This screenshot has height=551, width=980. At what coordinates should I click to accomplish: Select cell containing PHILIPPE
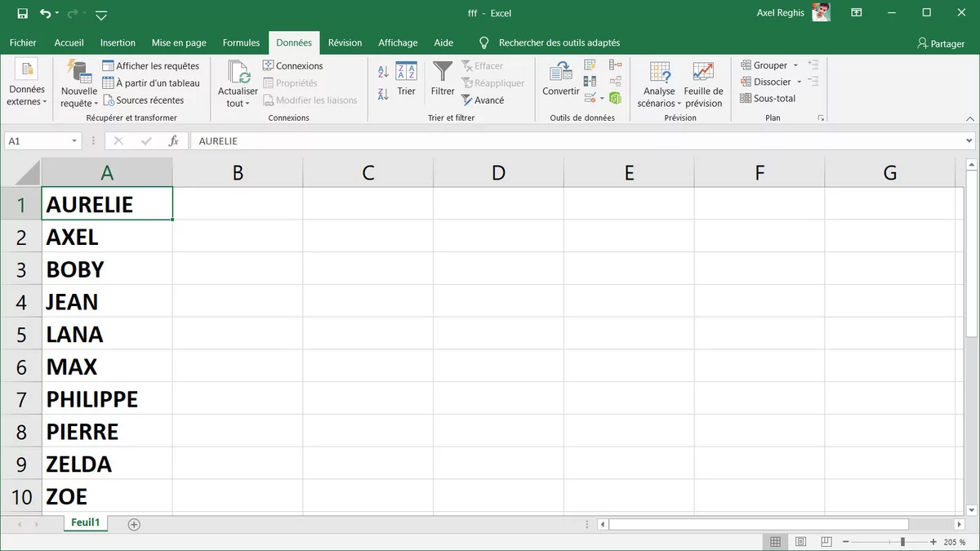click(x=107, y=399)
